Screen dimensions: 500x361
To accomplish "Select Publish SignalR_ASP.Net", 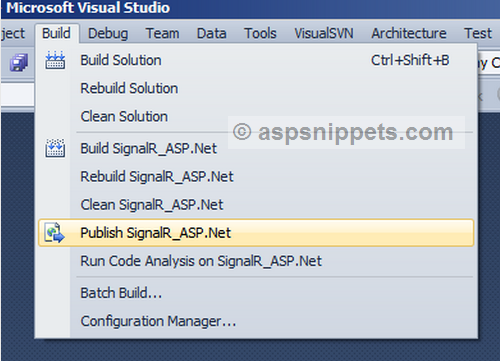I will coord(256,233).
